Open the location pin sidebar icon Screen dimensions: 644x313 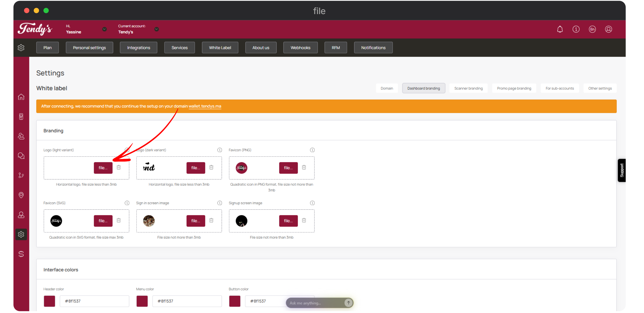(x=21, y=195)
